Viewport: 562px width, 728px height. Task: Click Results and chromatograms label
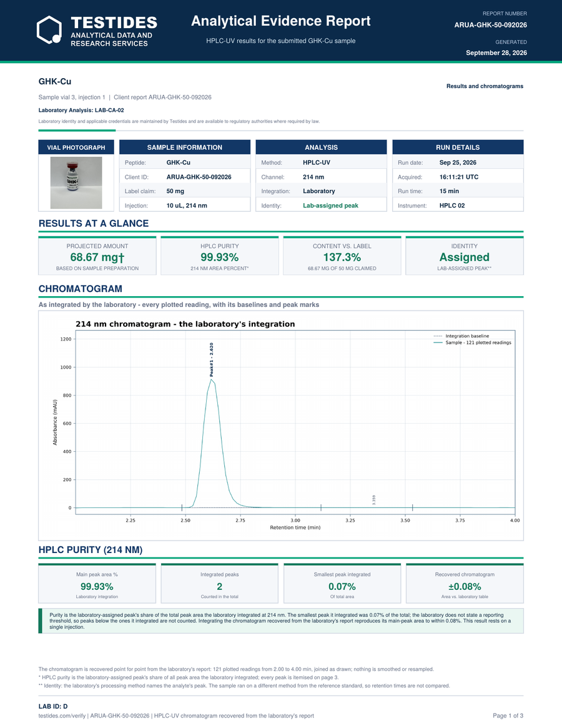pyautogui.click(x=485, y=86)
